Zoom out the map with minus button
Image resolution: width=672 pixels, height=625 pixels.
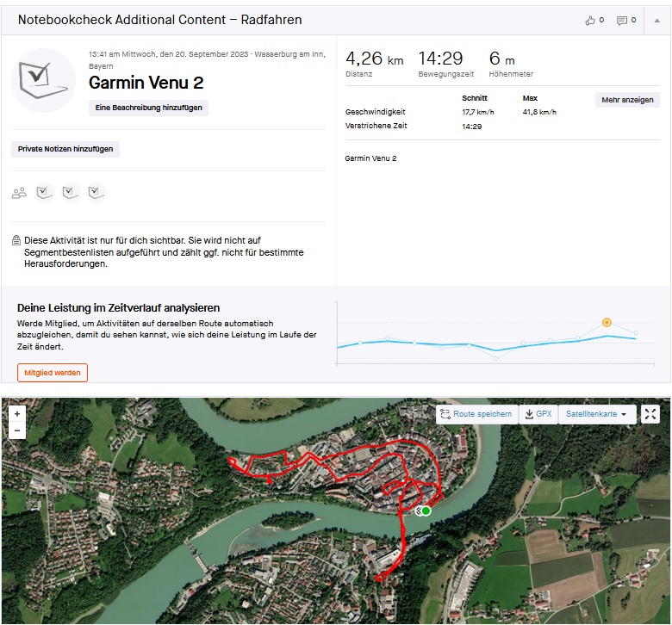pos(17,430)
